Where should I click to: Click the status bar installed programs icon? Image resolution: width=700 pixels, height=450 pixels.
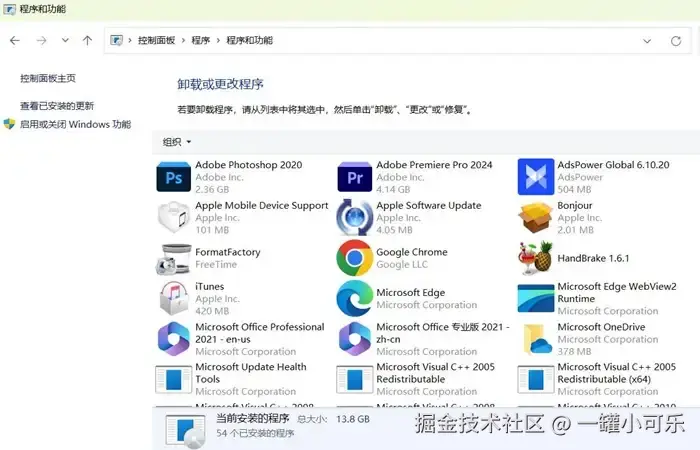(185, 431)
